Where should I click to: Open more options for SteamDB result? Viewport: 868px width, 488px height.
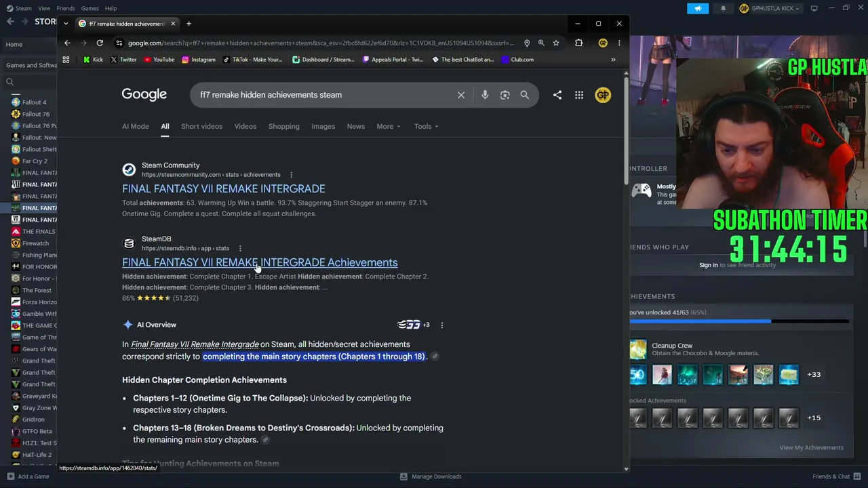(240, 249)
